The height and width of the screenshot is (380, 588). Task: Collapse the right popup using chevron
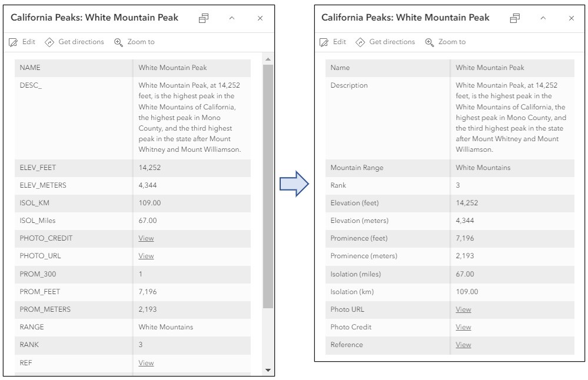(543, 18)
